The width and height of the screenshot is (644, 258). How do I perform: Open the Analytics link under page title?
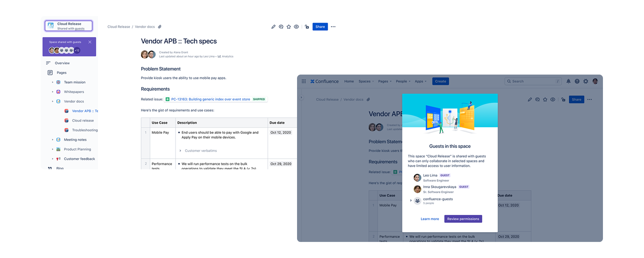[226, 56]
